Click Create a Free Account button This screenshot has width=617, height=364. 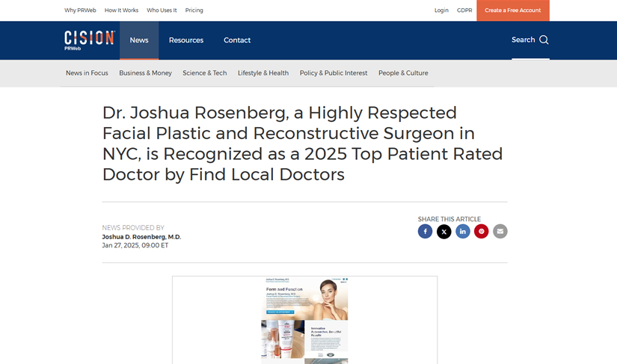point(513,10)
